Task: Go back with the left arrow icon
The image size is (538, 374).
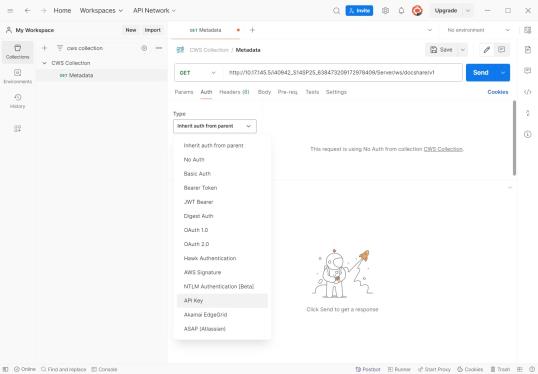Action: (x=27, y=11)
